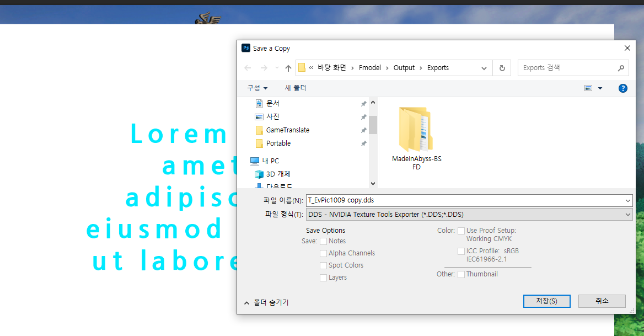Expand the filename history dropdown arrow
644x336 pixels.
point(627,200)
